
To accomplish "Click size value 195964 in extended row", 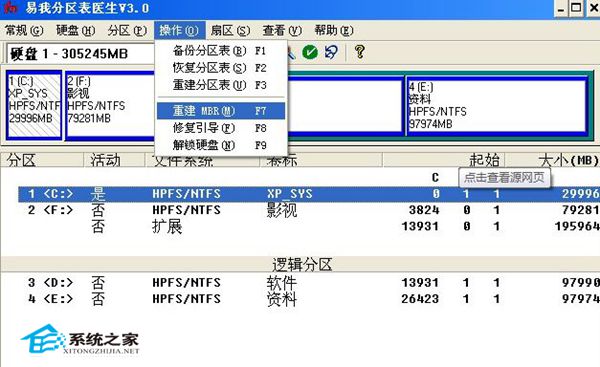I will pyautogui.click(x=577, y=226).
